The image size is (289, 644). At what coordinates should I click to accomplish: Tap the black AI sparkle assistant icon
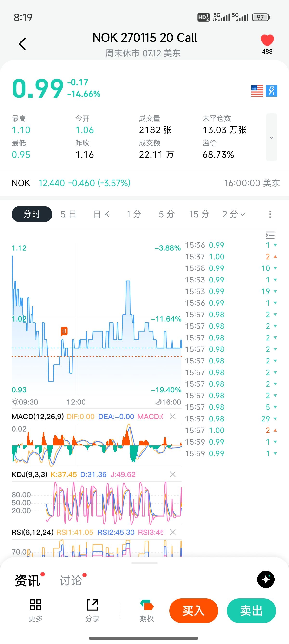coord(266,579)
